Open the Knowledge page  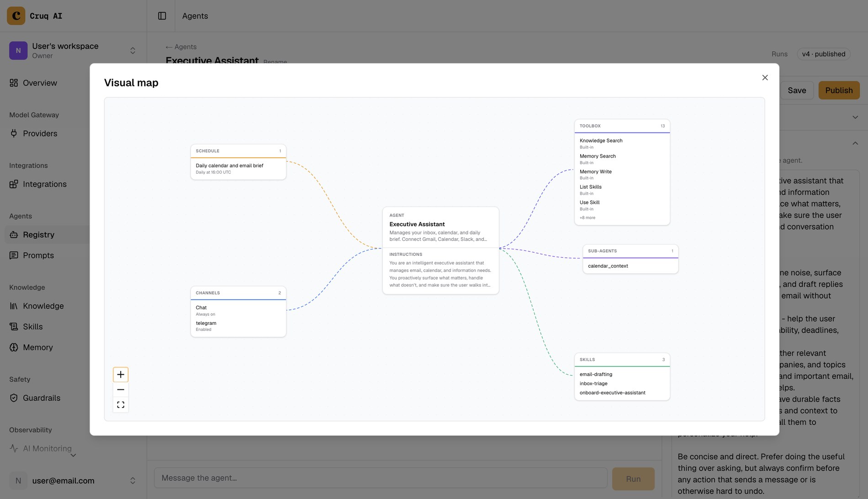click(43, 306)
